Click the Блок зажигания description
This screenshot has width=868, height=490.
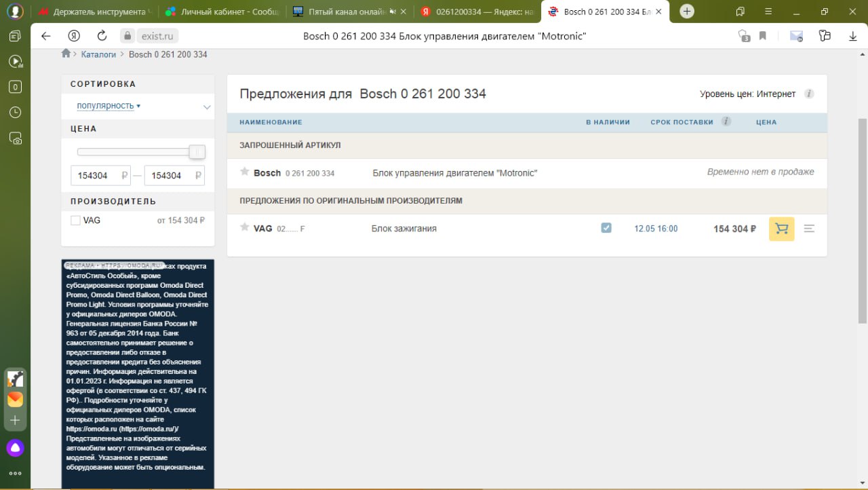404,229
